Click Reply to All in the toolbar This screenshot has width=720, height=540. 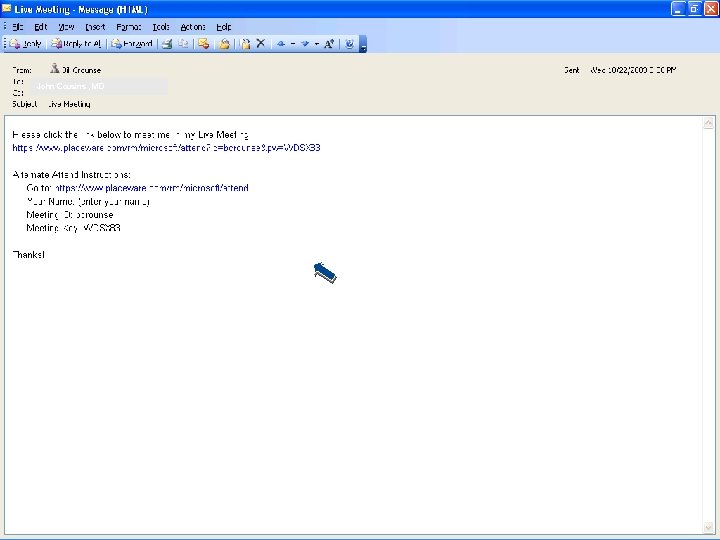[x=76, y=44]
